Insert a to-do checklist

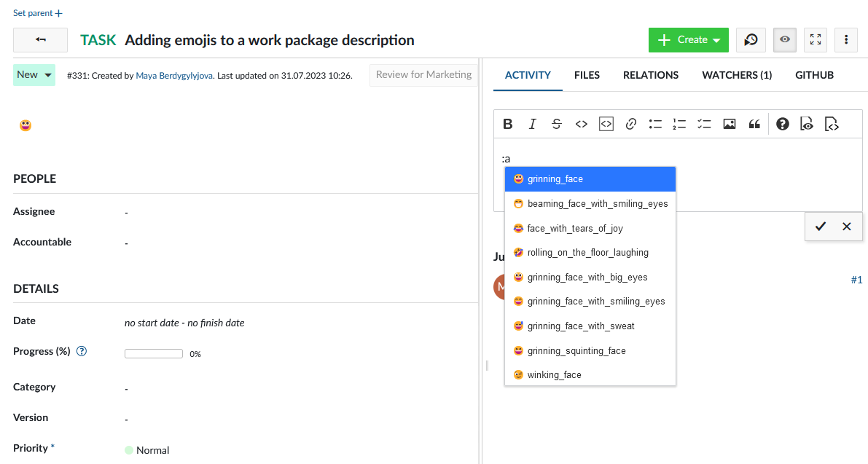[x=704, y=124]
